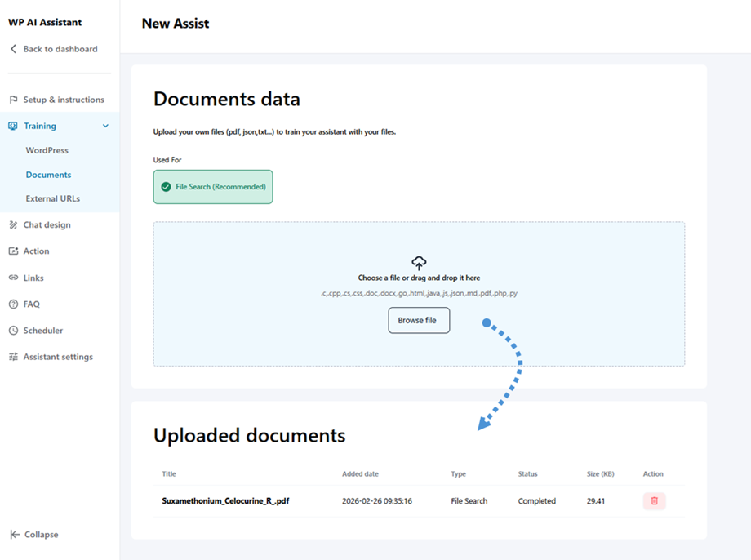
Task: Click the Scheduler clock icon
Action: (13, 331)
